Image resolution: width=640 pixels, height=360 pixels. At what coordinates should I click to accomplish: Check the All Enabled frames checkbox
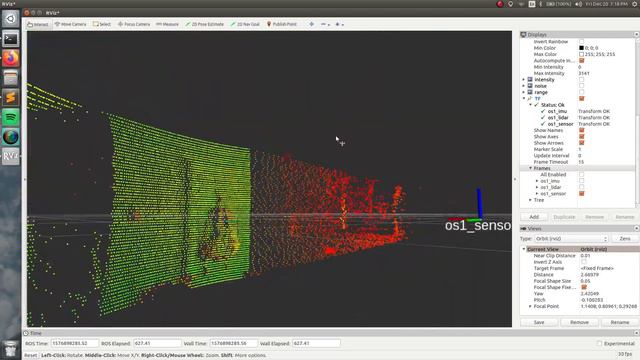[581, 174]
